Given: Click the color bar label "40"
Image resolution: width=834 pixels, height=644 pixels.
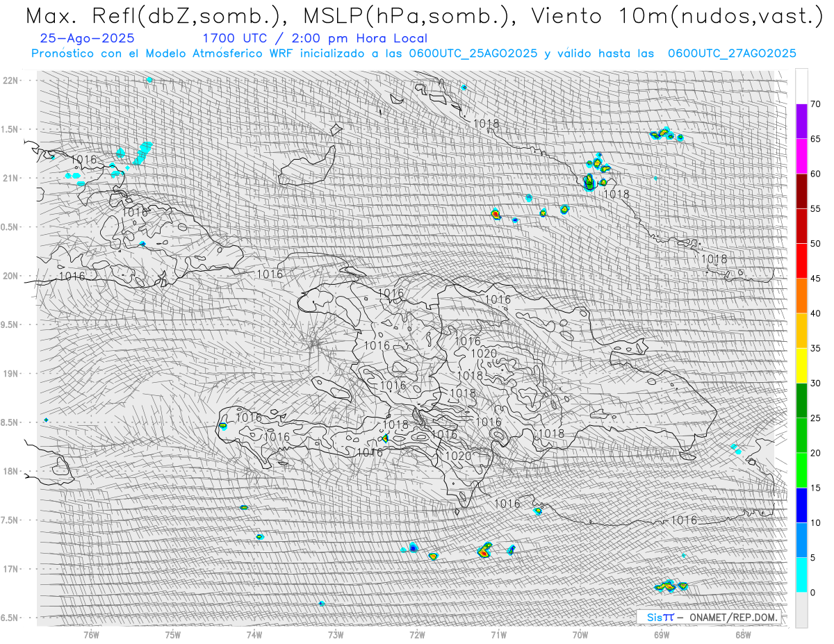Looking at the screenshot, I should point(815,313).
